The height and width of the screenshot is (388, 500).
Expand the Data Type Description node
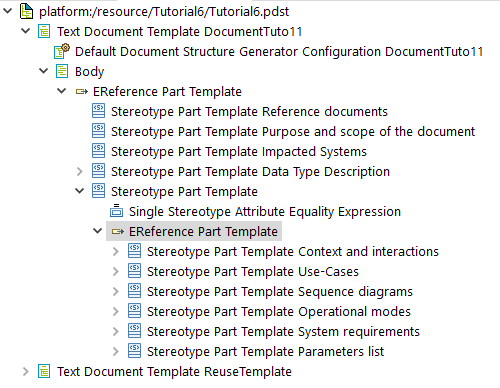79,171
